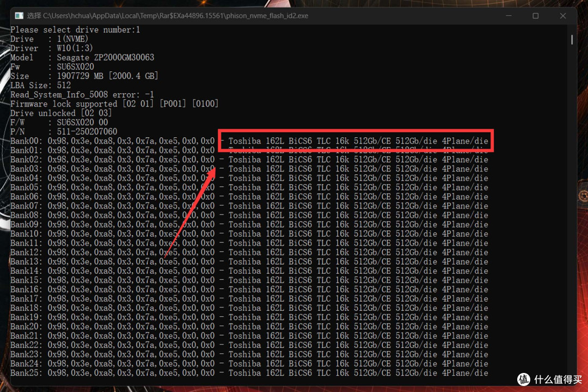Viewport: 588px width, 392px height.
Task: Click the 'Drive : 1(NVME)' line
Action: [x=49, y=39]
